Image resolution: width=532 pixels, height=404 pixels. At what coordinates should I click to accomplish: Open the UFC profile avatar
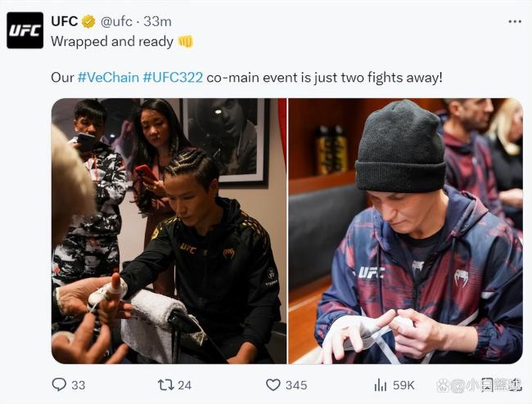pos(25,30)
